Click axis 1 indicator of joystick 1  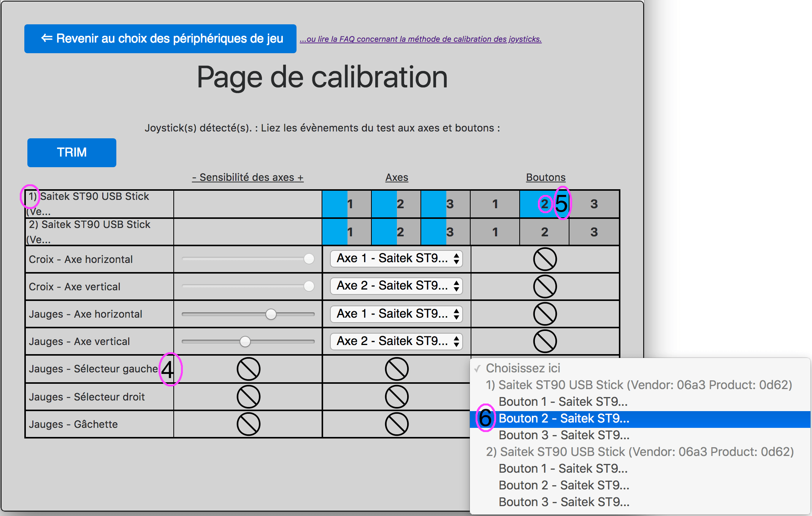coord(347,204)
